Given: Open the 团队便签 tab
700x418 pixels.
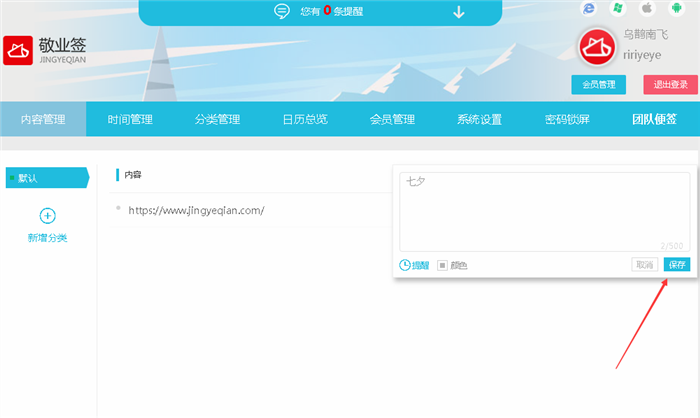Looking at the screenshot, I should tap(654, 119).
